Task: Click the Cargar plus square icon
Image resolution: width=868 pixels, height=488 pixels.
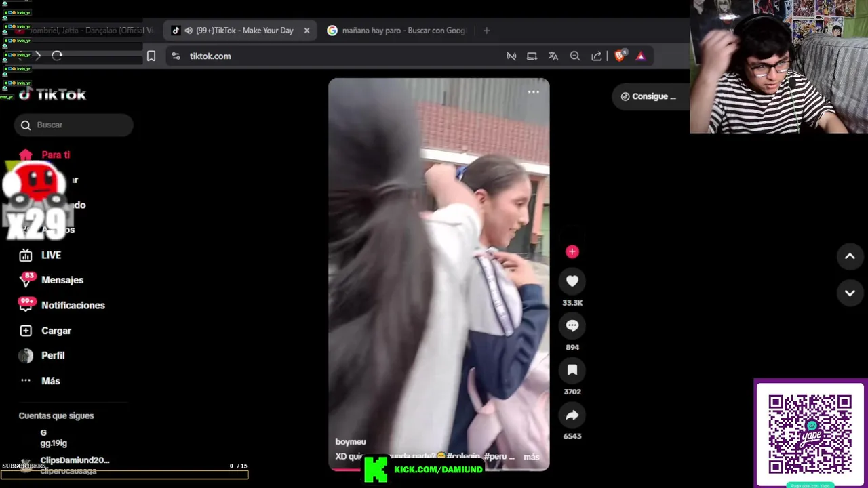Action: (26, 331)
